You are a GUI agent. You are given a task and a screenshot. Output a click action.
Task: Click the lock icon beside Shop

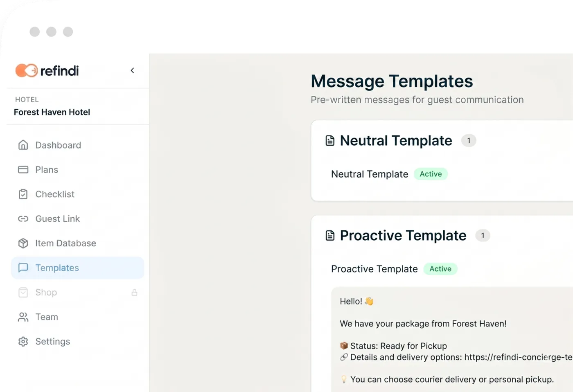click(134, 292)
